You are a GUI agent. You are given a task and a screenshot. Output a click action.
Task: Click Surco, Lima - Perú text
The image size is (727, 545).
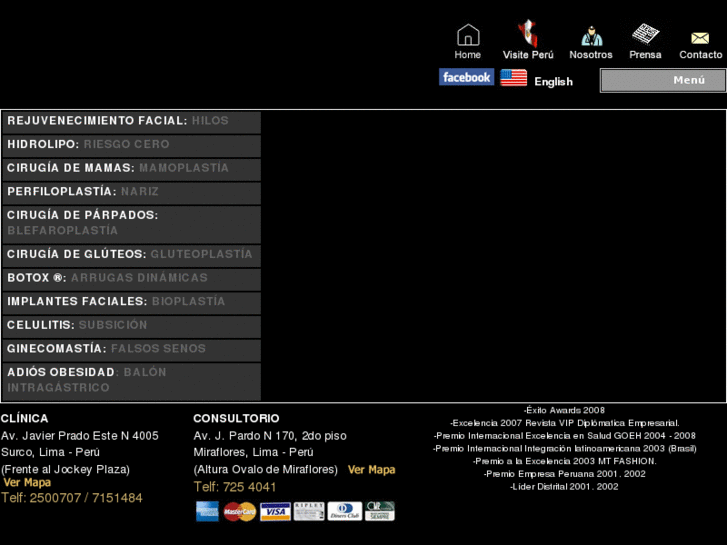pyautogui.click(x=51, y=452)
